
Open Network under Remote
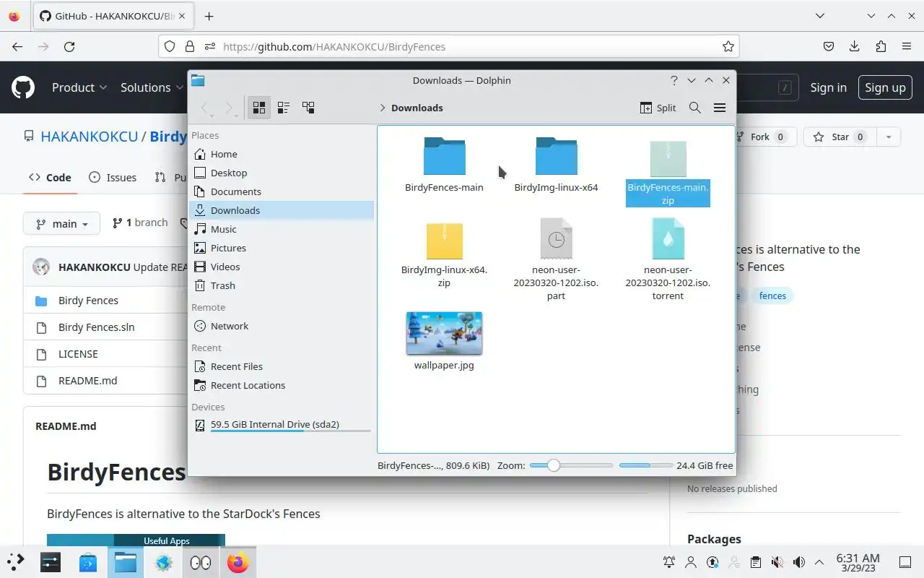(282, 326)
